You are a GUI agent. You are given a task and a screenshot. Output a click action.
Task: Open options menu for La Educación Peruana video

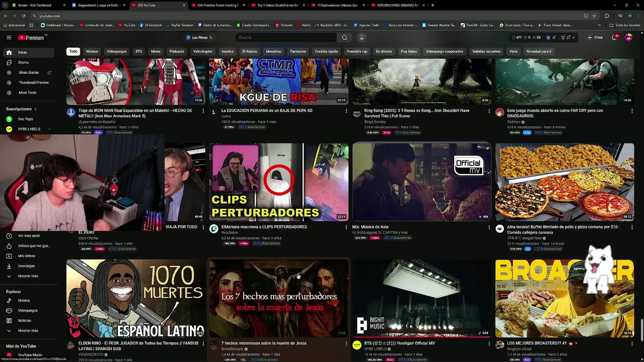pos(346,111)
